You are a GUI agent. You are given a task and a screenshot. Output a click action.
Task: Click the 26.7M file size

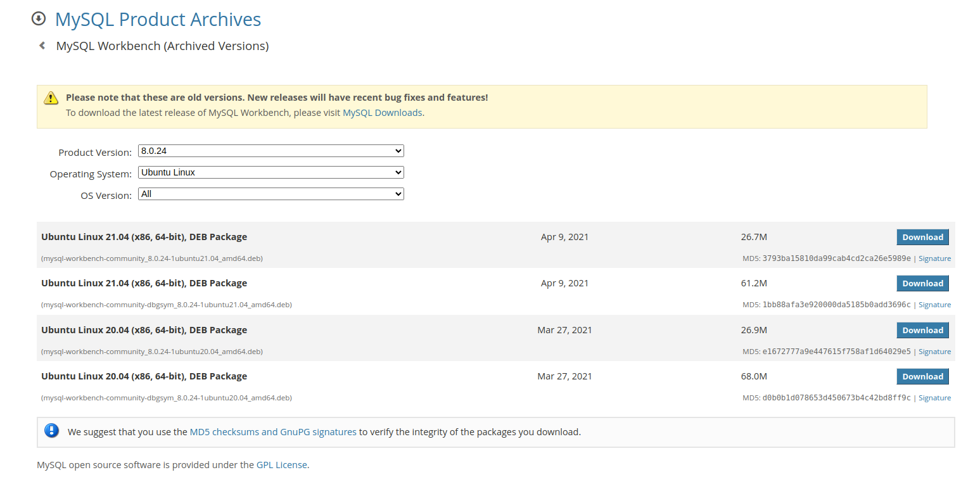pyautogui.click(x=754, y=237)
